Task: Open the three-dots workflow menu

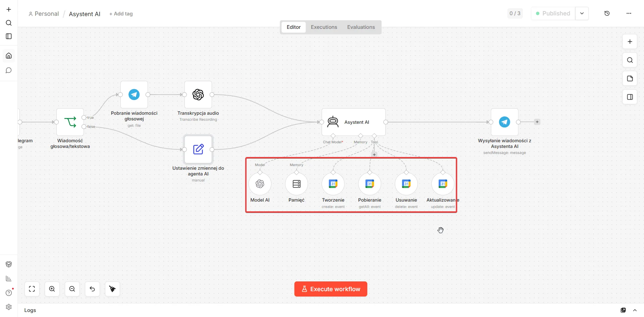Action: pos(629,13)
